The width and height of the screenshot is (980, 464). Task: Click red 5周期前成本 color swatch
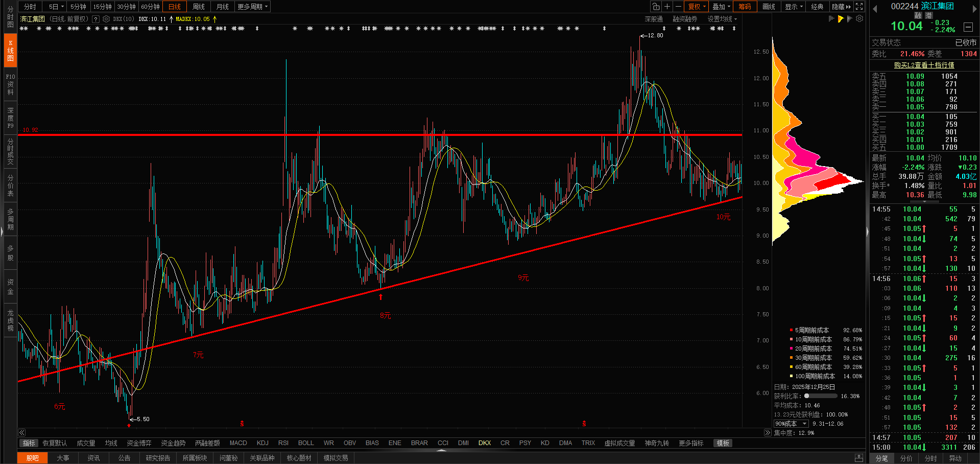point(791,330)
